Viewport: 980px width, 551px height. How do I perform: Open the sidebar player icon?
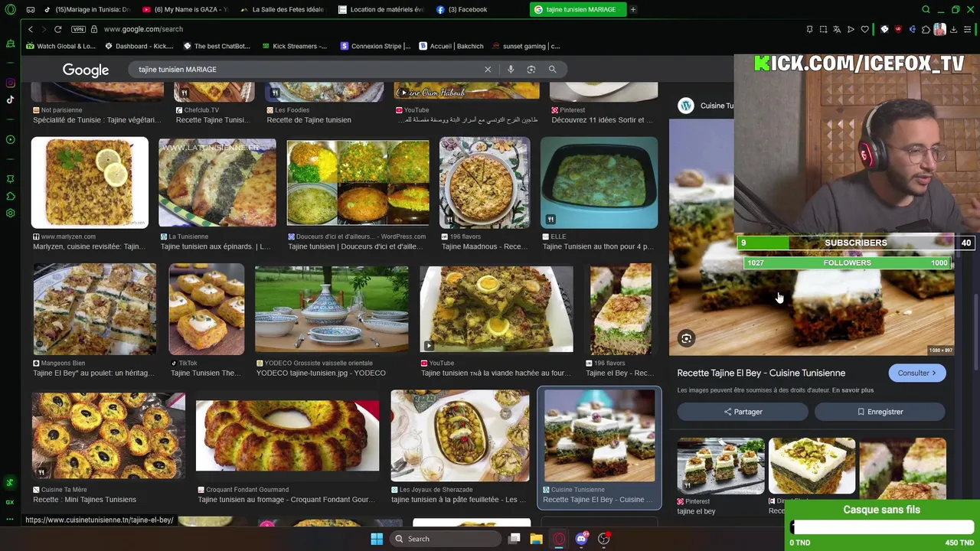click(x=10, y=139)
